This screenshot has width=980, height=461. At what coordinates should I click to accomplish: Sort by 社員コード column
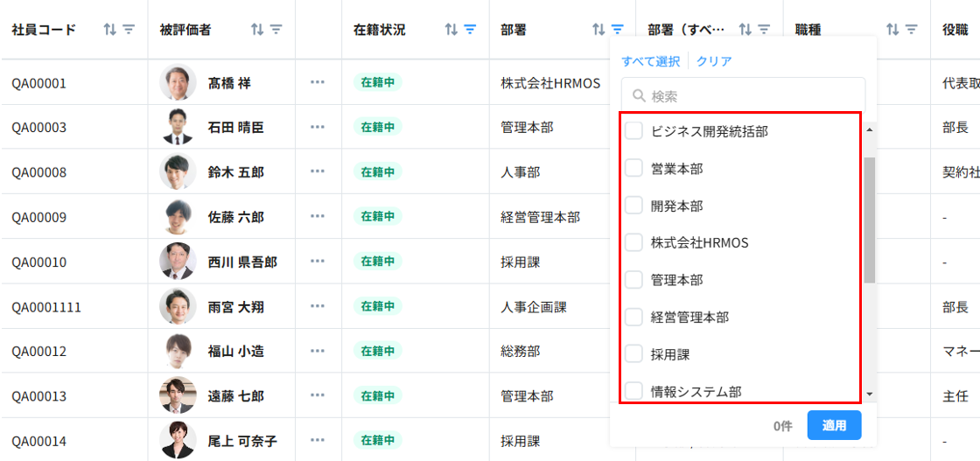[x=109, y=30]
